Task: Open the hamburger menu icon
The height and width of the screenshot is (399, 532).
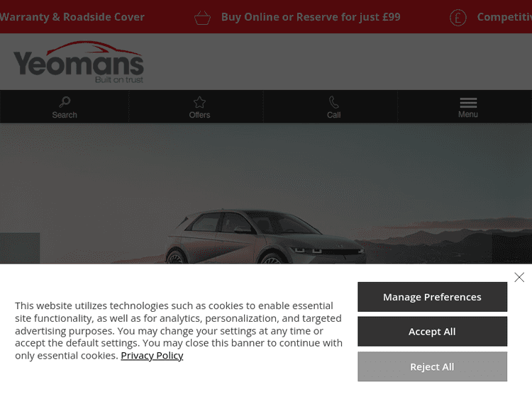Action: [468, 101]
